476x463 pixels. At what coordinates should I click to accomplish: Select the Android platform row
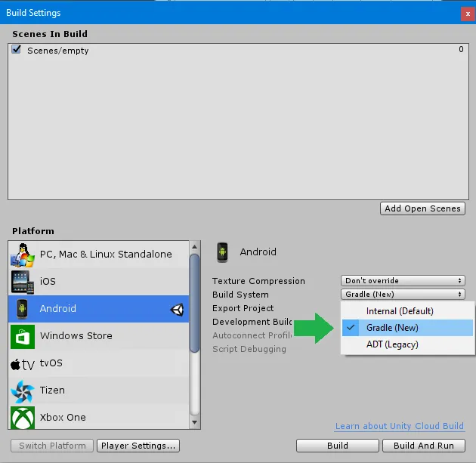pos(99,309)
